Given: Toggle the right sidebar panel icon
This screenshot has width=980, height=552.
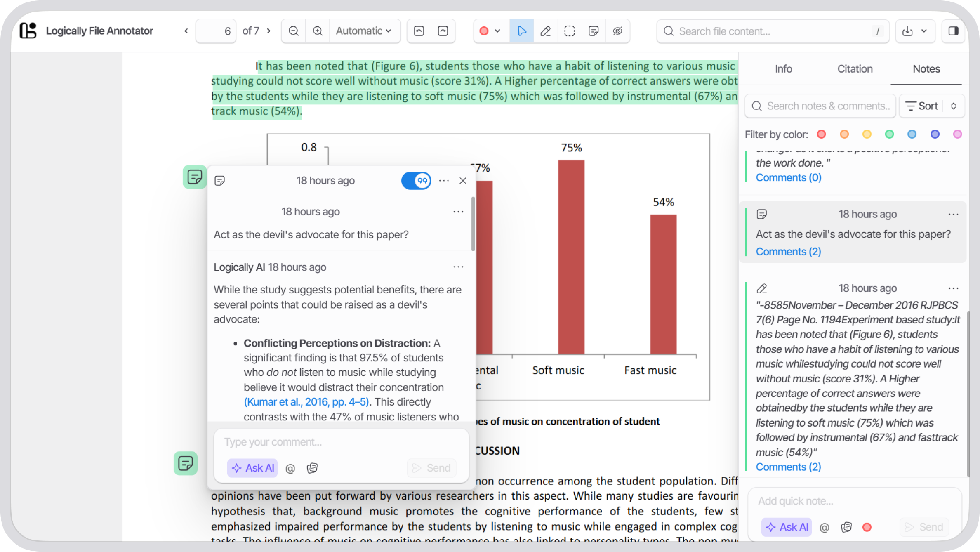Looking at the screenshot, I should pyautogui.click(x=953, y=31).
